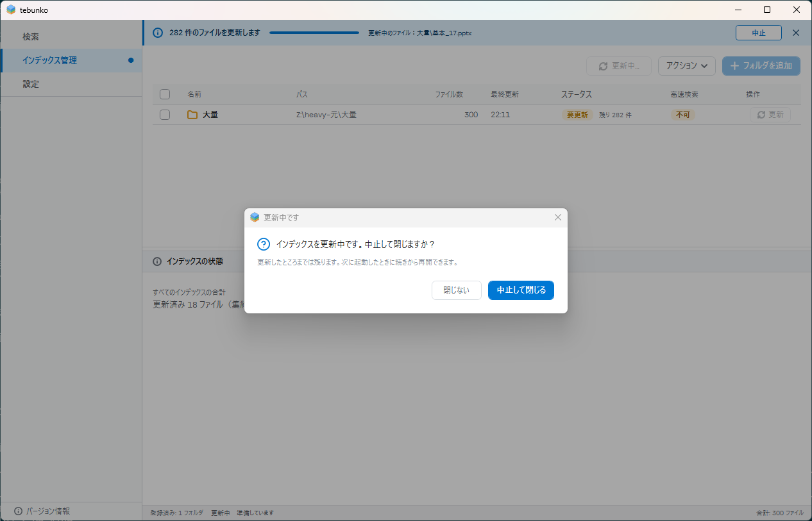Viewport: 812px width, 521px height.
Task: Click the 合計: 300 ファイル status text
Action: coord(780,513)
